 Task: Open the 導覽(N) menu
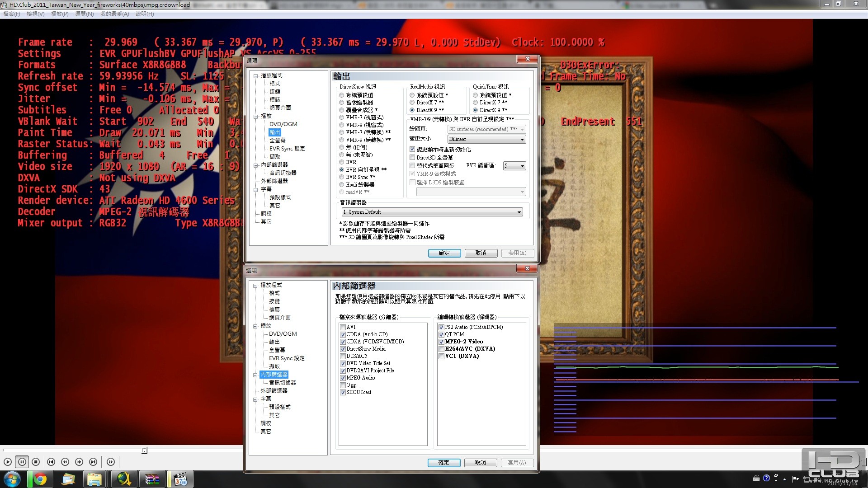(x=85, y=14)
